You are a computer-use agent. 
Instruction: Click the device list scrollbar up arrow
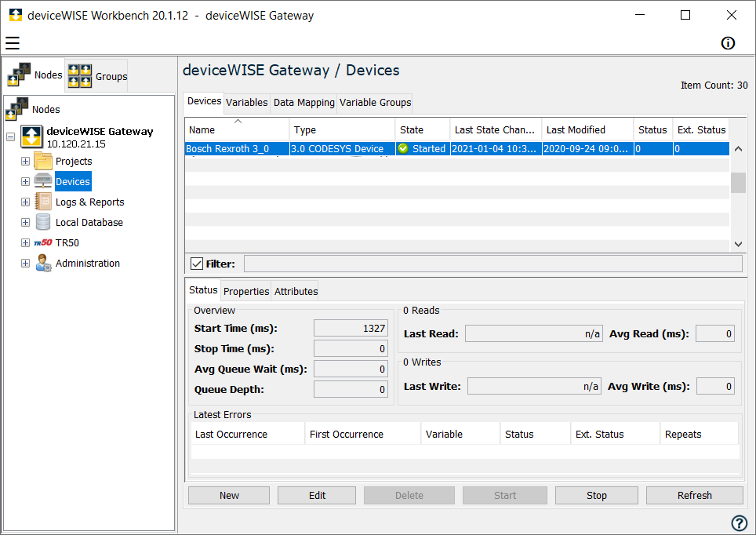[738, 149]
